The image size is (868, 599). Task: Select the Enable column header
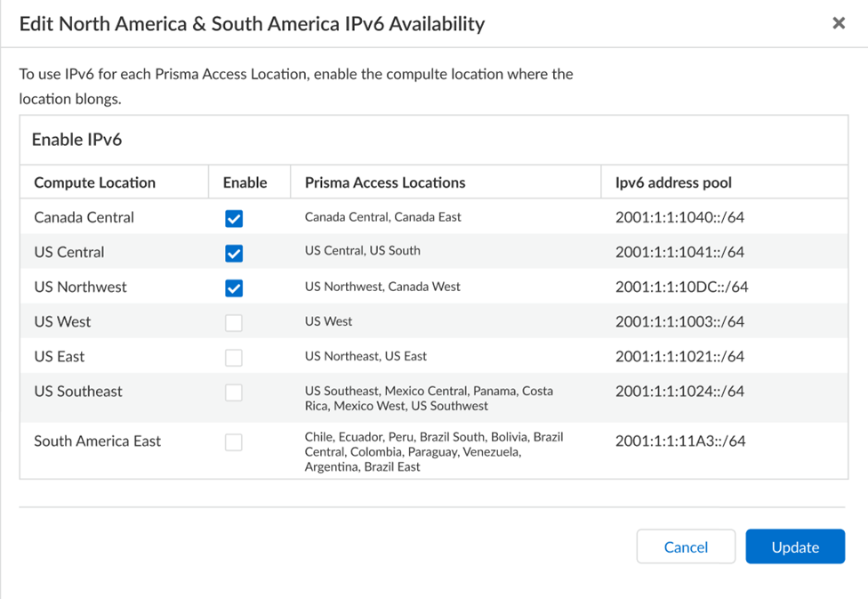245,182
